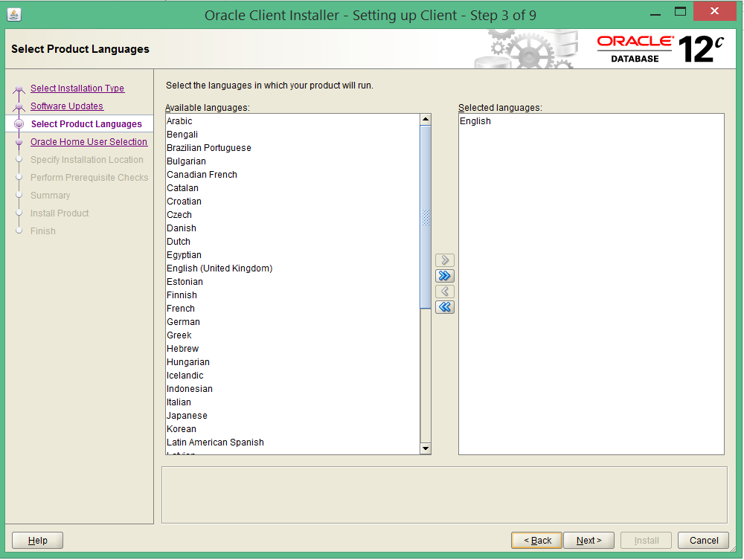Image resolution: width=744 pixels, height=560 pixels.
Task: Select Bulgarian language
Action: (x=292, y=161)
